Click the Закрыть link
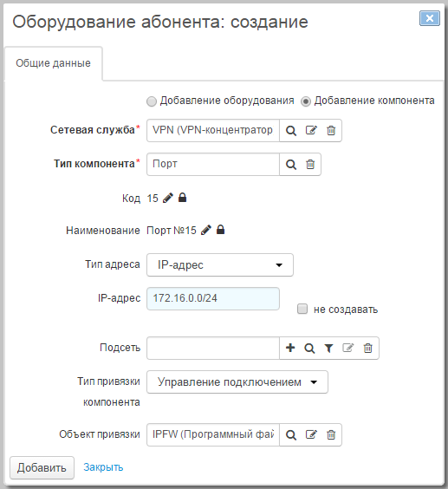The width and height of the screenshot is (448, 489). pyautogui.click(x=103, y=467)
